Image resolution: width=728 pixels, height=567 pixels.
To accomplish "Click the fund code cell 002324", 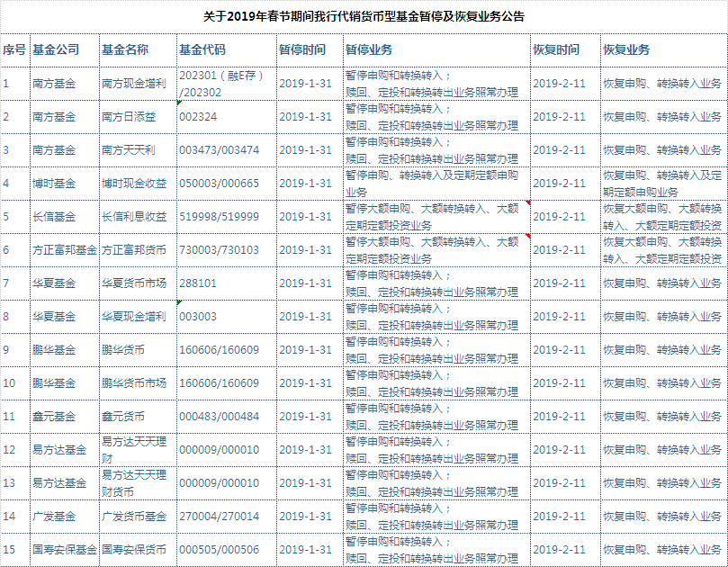I will [x=200, y=116].
